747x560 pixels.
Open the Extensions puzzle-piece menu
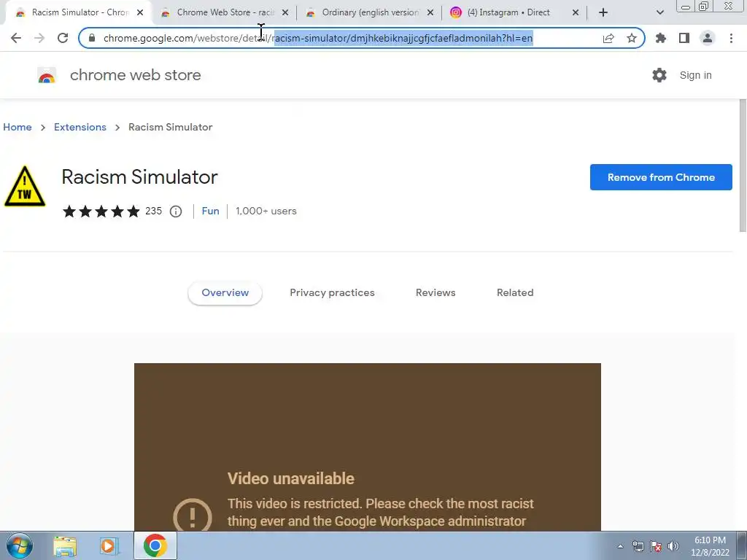661,38
